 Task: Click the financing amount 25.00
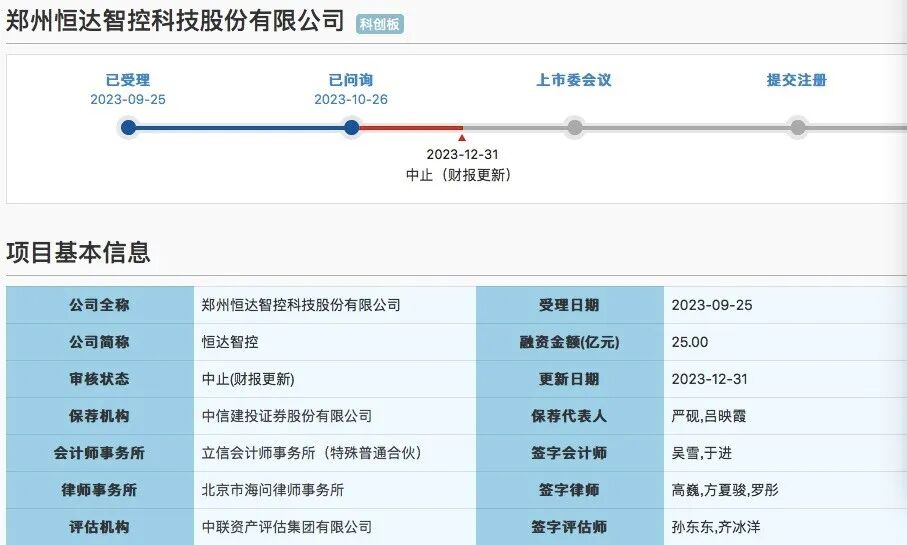(690, 342)
